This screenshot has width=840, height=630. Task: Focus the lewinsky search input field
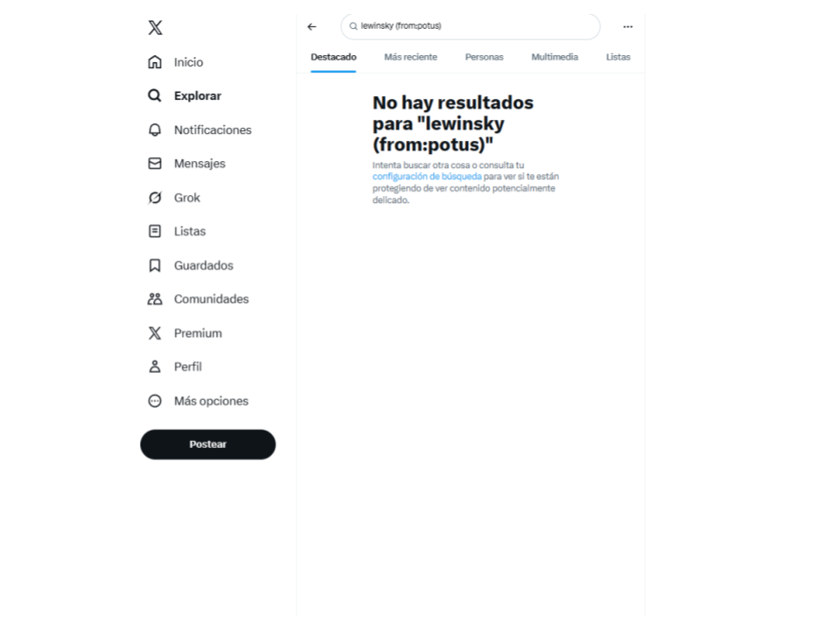(x=471, y=26)
